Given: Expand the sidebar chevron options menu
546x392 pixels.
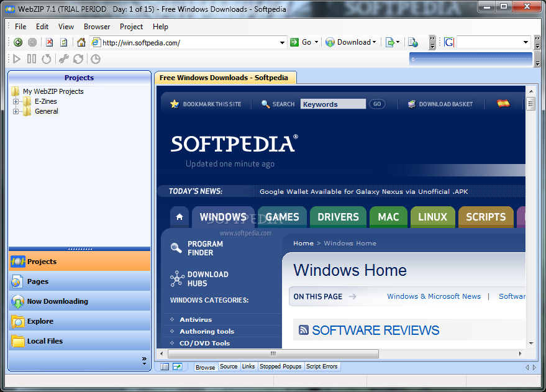Looking at the screenshot, I should pyautogui.click(x=144, y=361).
